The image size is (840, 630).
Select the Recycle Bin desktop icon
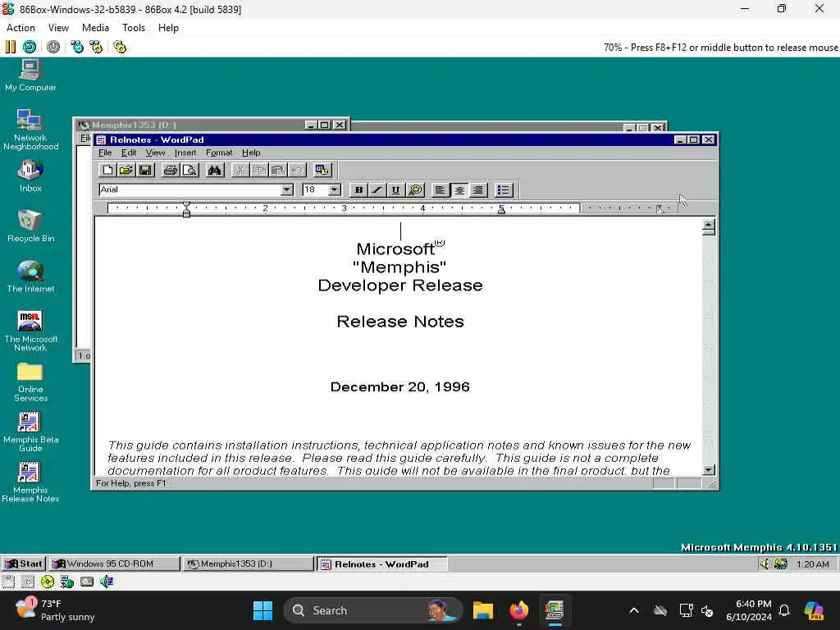click(30, 226)
